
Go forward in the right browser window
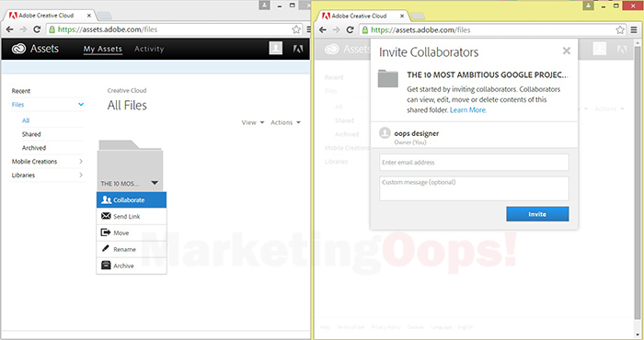[337, 30]
